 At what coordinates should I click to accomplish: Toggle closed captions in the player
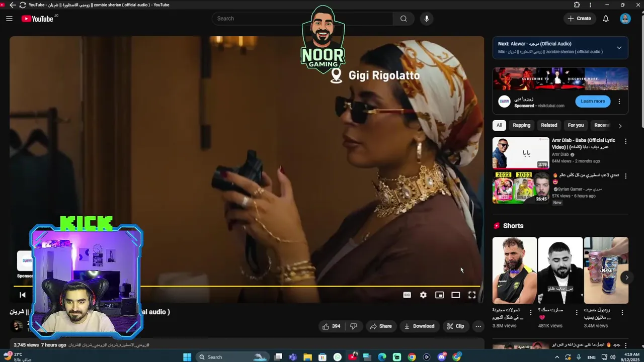pos(407,295)
